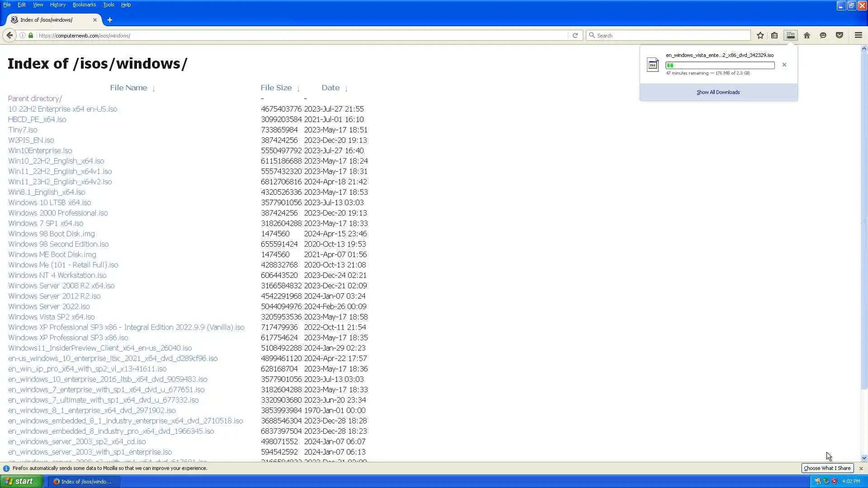Image resolution: width=868 pixels, height=488 pixels.
Task: Click the download progress bar
Action: pos(720,66)
